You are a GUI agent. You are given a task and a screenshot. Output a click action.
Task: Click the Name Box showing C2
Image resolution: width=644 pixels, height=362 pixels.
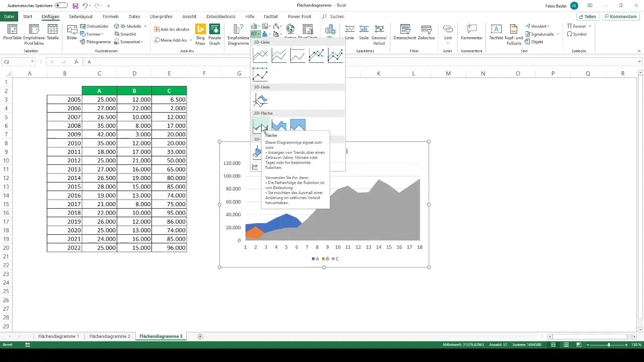tap(18, 61)
